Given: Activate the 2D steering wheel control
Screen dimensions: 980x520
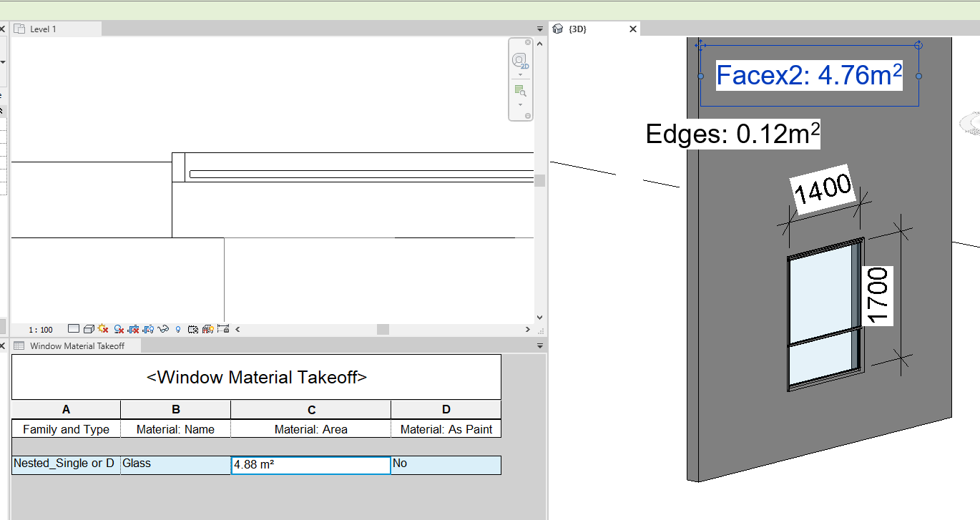Looking at the screenshot, I should click(520, 61).
